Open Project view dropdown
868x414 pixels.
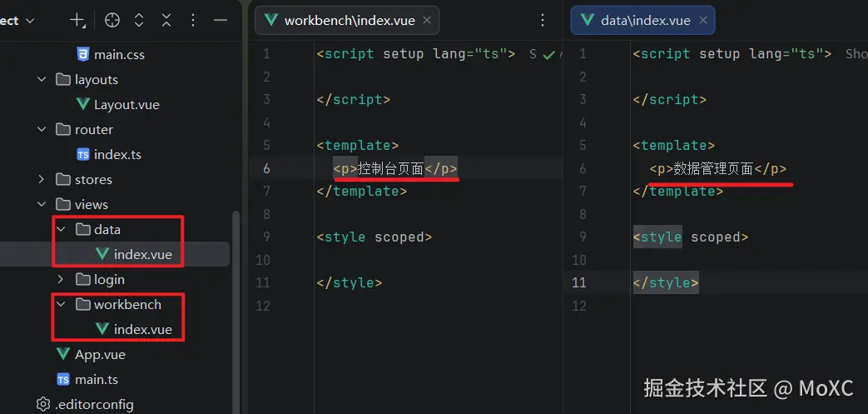pos(17,21)
